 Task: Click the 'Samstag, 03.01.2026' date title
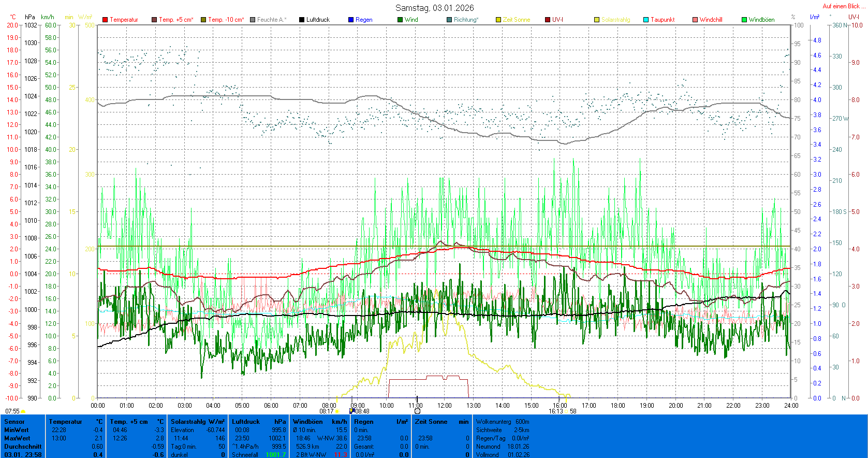click(x=434, y=8)
